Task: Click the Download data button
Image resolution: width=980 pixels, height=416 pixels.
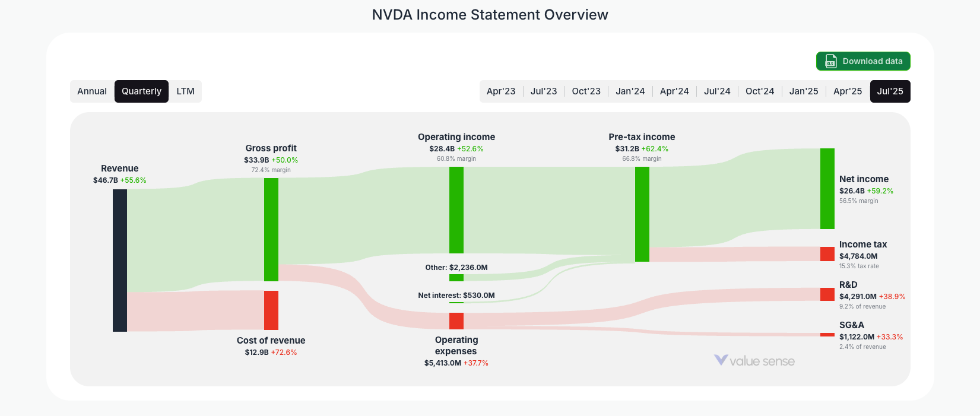Action: tap(863, 61)
